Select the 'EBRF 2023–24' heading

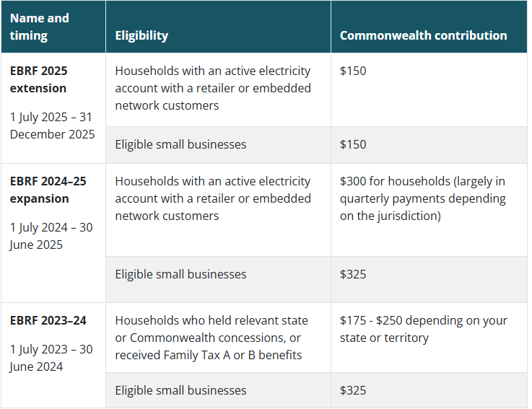coord(48,320)
